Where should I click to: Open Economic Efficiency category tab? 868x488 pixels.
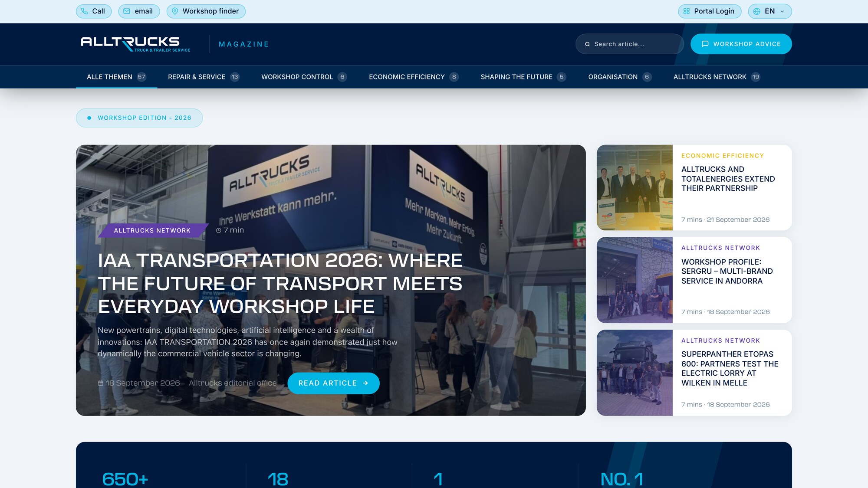pos(414,77)
